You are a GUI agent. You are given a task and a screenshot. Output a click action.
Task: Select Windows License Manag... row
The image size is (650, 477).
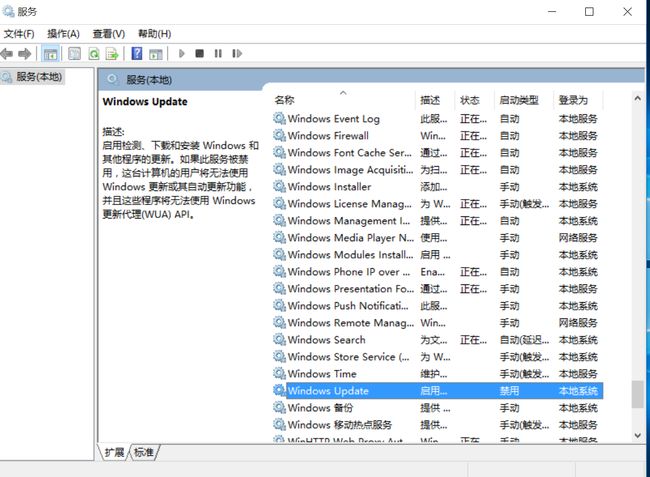pos(438,203)
